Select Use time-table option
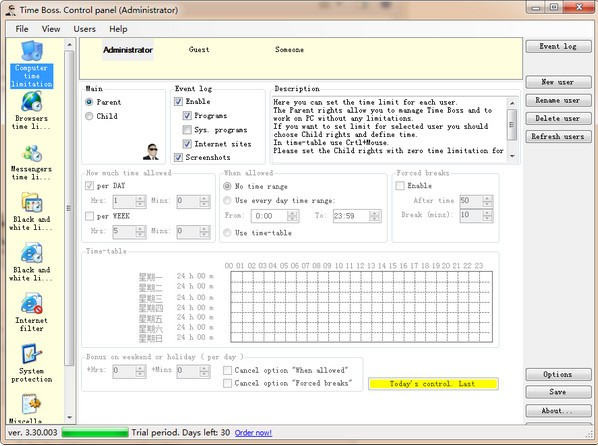Viewport: 598px width, 446px height. coord(227,233)
